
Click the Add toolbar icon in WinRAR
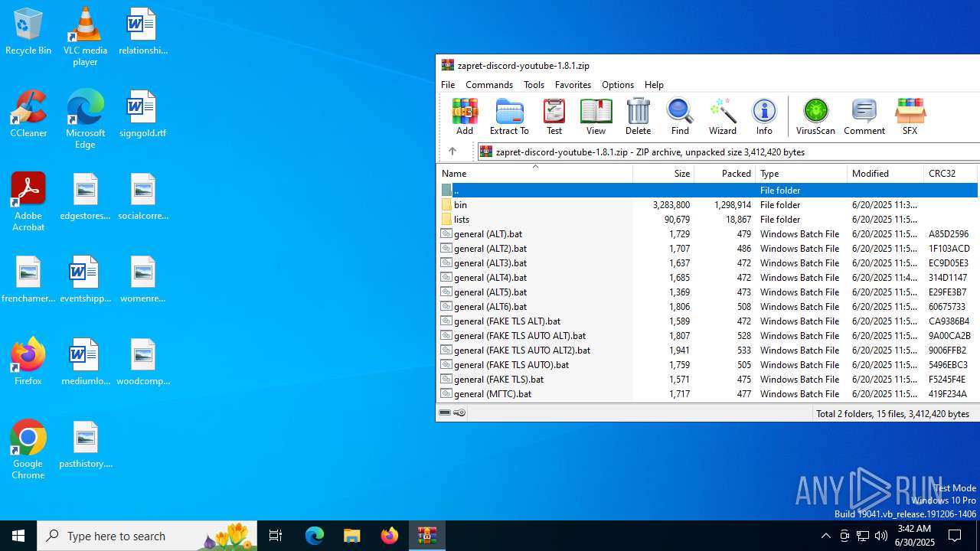[465, 117]
